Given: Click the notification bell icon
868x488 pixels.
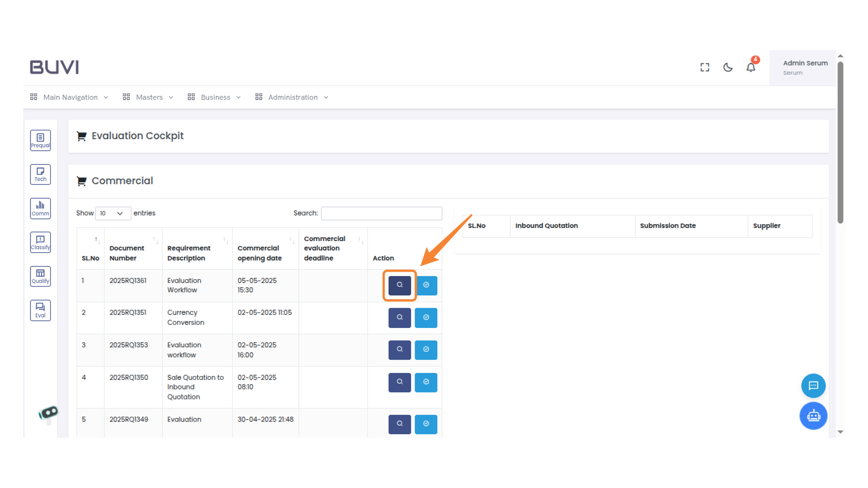Looking at the screenshot, I should click(750, 67).
